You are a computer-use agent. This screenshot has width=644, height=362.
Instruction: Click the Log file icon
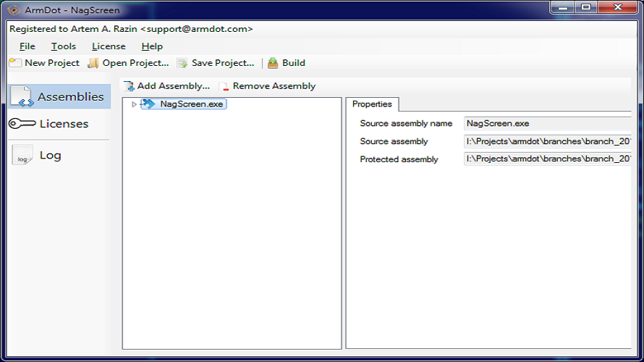point(22,154)
